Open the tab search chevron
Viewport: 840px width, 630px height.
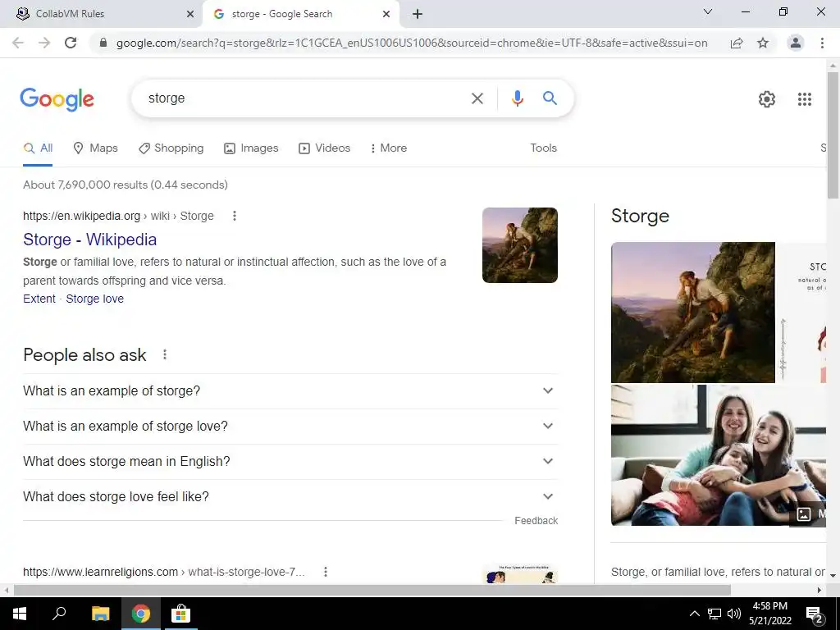click(x=708, y=11)
